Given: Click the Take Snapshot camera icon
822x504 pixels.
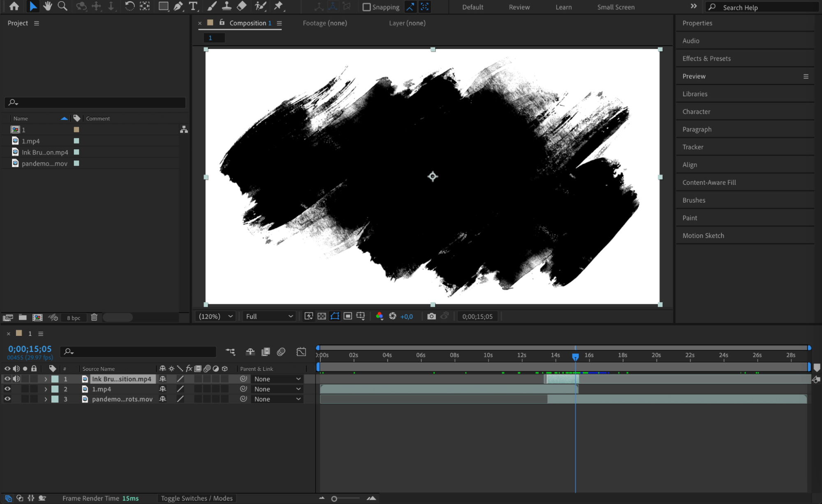Looking at the screenshot, I should tap(431, 316).
